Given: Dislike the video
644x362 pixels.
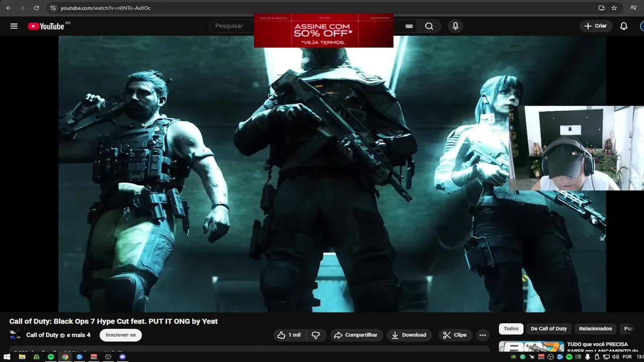Looking at the screenshot, I should 316,335.
